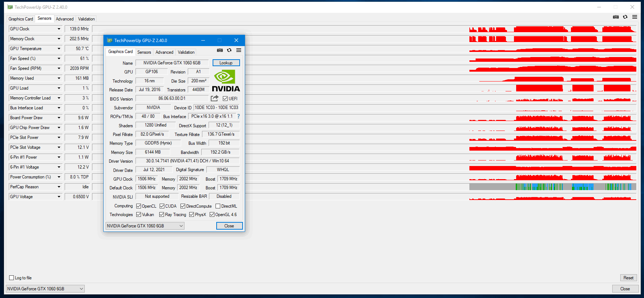
Task: Open Fan Speed (%) sensor dropdown
Action: pyautogui.click(x=59, y=59)
